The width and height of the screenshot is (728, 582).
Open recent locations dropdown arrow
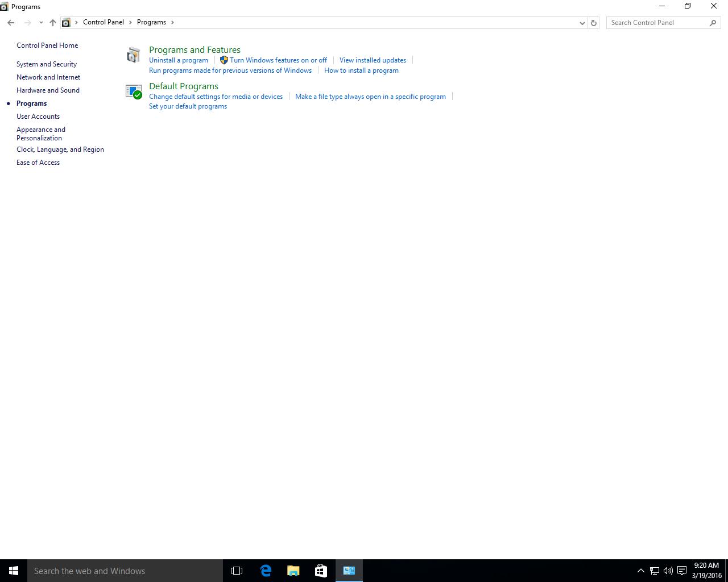point(41,23)
